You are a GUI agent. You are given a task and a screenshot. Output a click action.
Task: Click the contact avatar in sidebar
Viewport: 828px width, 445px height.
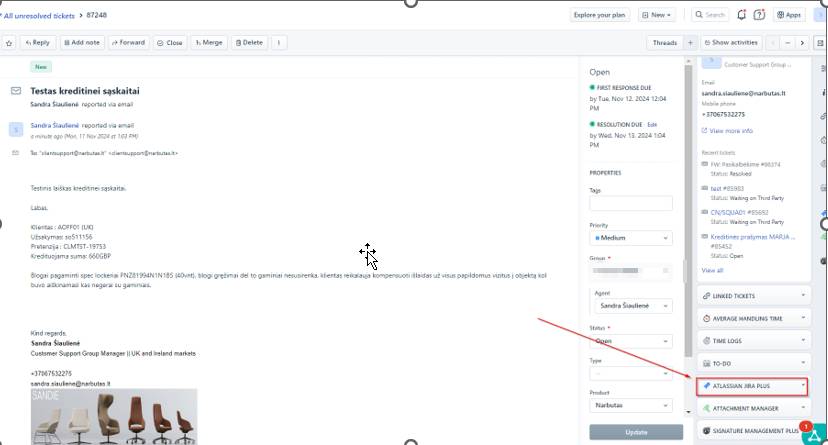point(711,63)
